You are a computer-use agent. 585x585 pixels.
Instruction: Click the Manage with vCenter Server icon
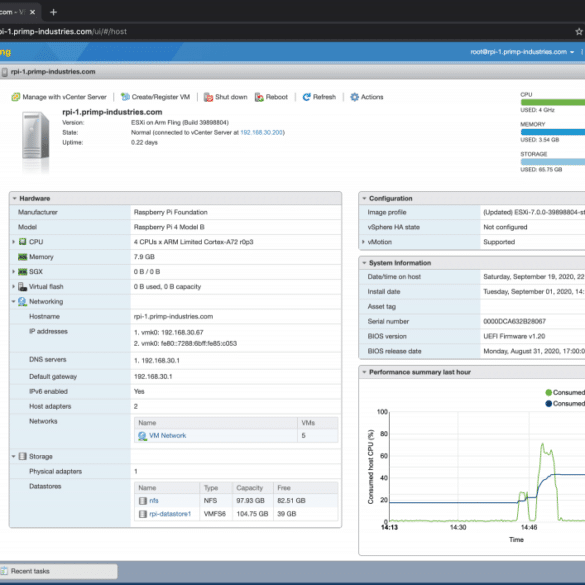[16, 97]
